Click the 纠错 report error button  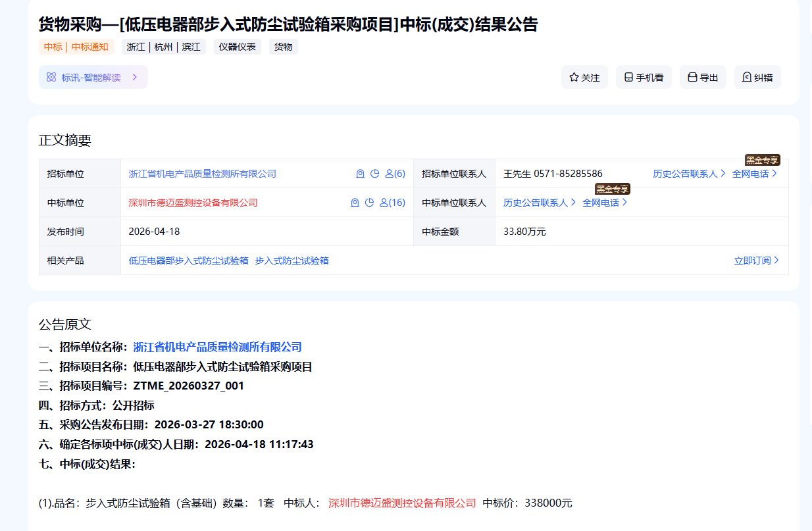pos(757,77)
